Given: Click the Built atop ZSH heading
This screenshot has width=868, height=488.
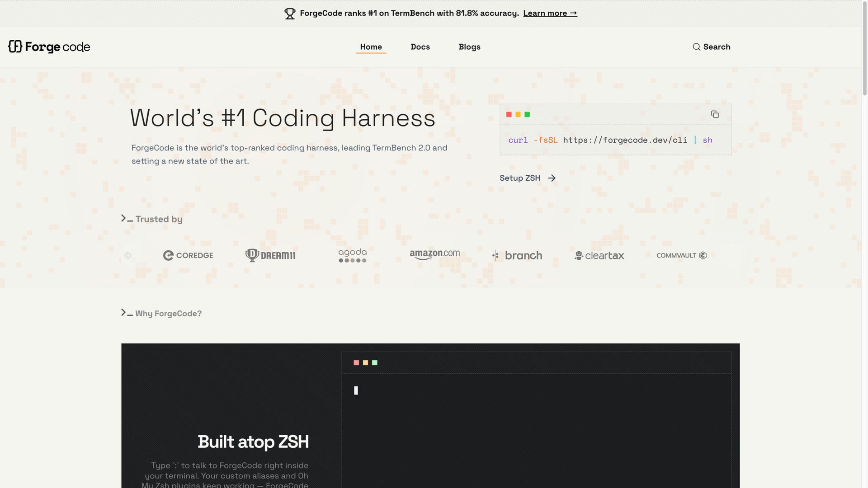Looking at the screenshot, I should [x=253, y=441].
